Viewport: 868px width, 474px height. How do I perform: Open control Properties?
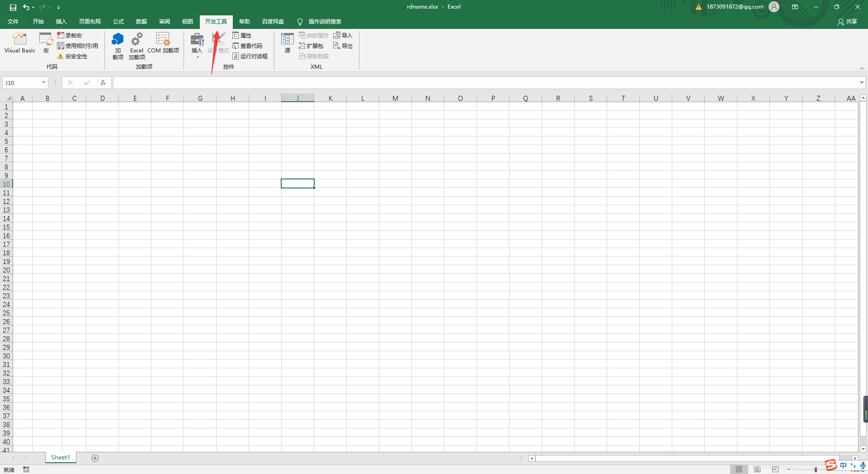coord(242,35)
